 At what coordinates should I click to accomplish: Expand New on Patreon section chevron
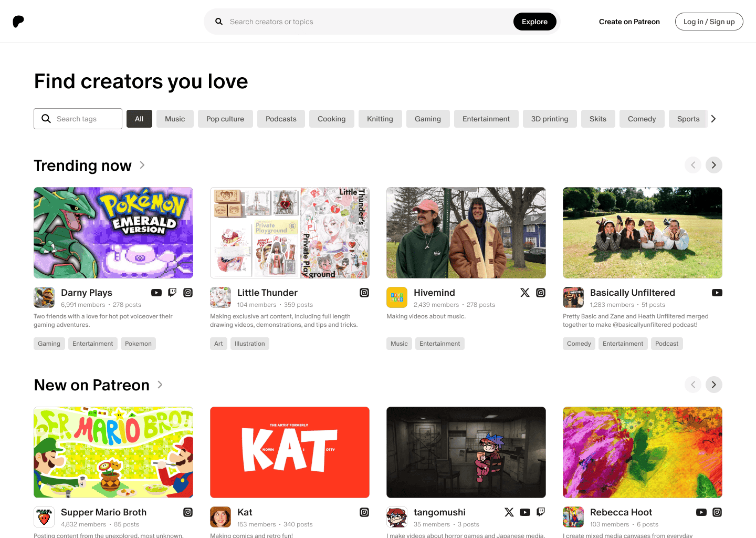click(160, 385)
